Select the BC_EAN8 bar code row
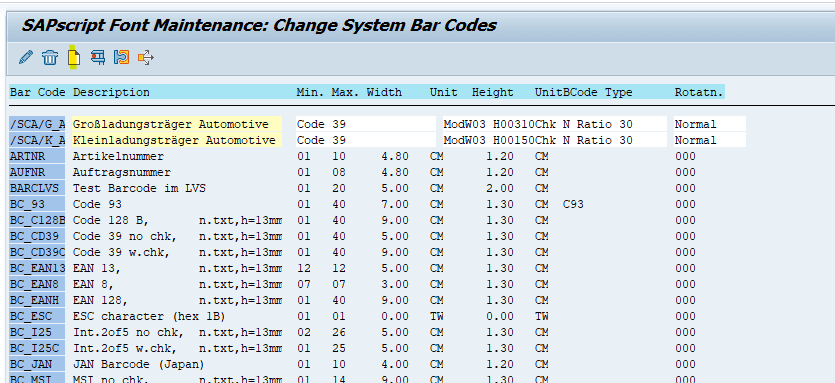 (37, 284)
